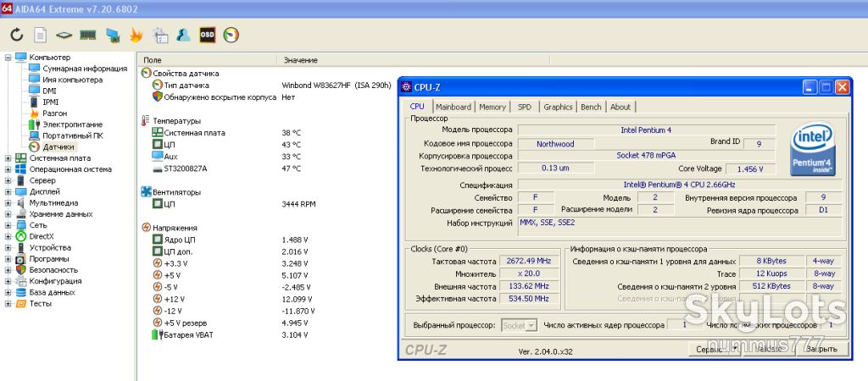868x381 pixels.
Task: Open the Report document icon in toolbar
Action: 41,35
